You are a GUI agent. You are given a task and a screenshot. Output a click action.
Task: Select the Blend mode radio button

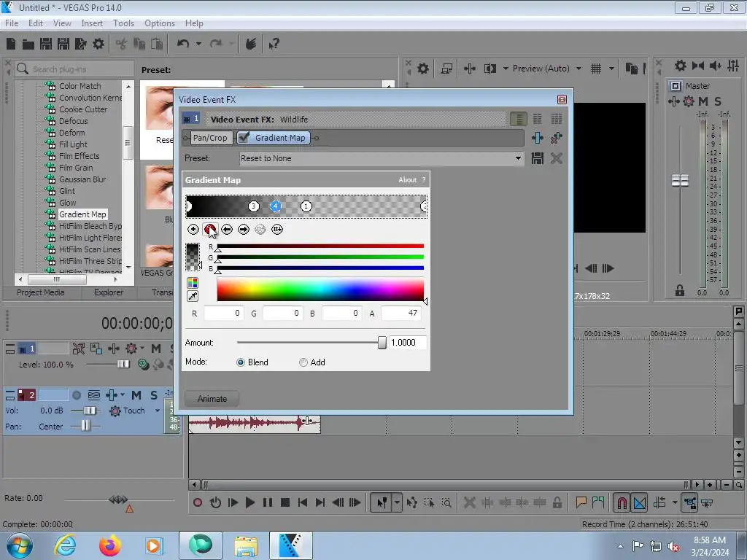[241, 362]
